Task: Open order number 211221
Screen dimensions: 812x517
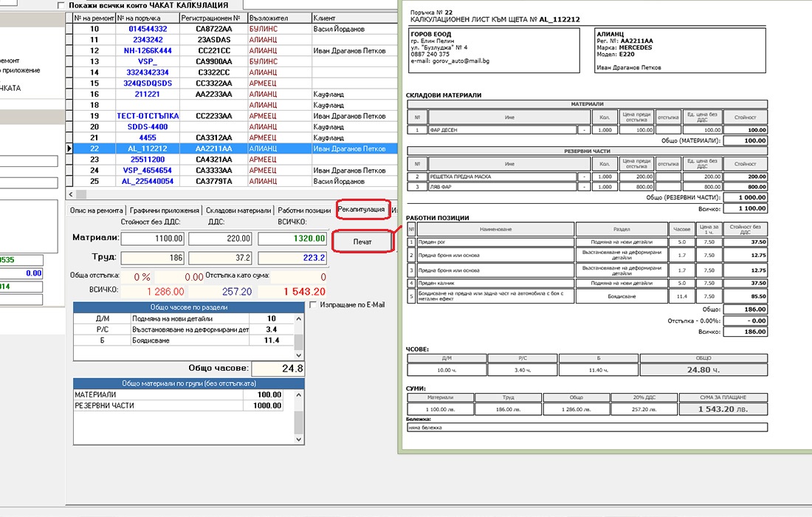Action: pyautogui.click(x=148, y=95)
